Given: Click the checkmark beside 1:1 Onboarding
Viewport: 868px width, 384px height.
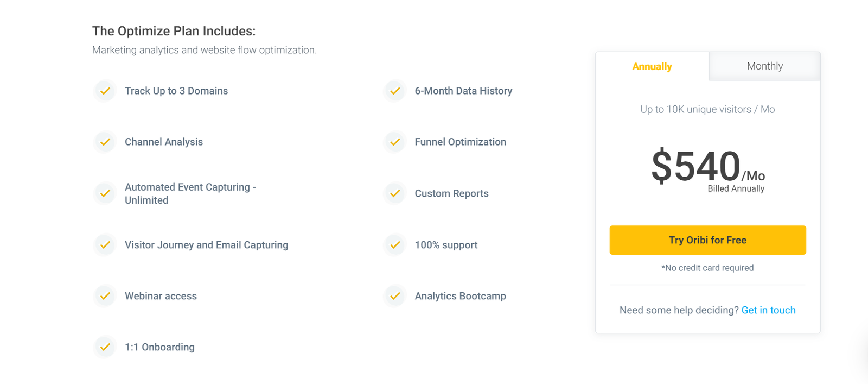Looking at the screenshot, I should click(105, 347).
